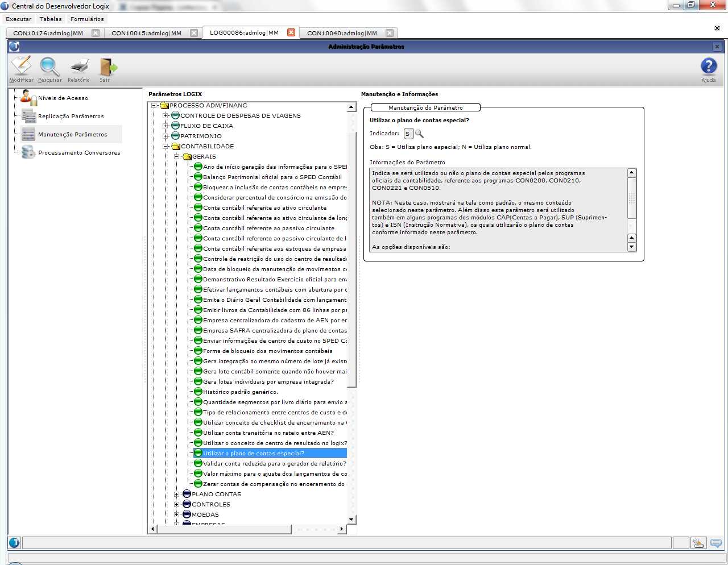This screenshot has height=565, width=728.
Task: Click tree horizontal scrollbar left arrow
Action: [x=152, y=529]
